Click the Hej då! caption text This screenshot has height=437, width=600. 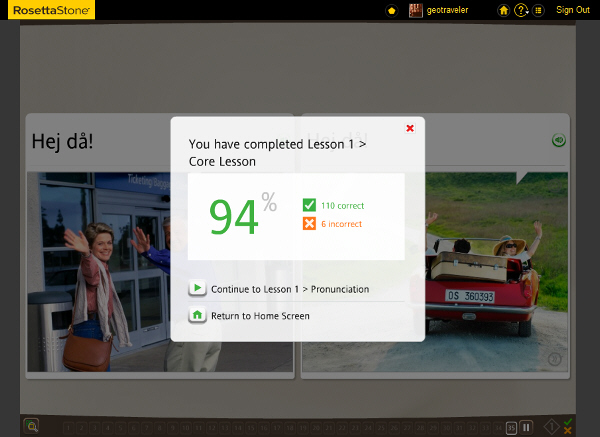click(62, 142)
